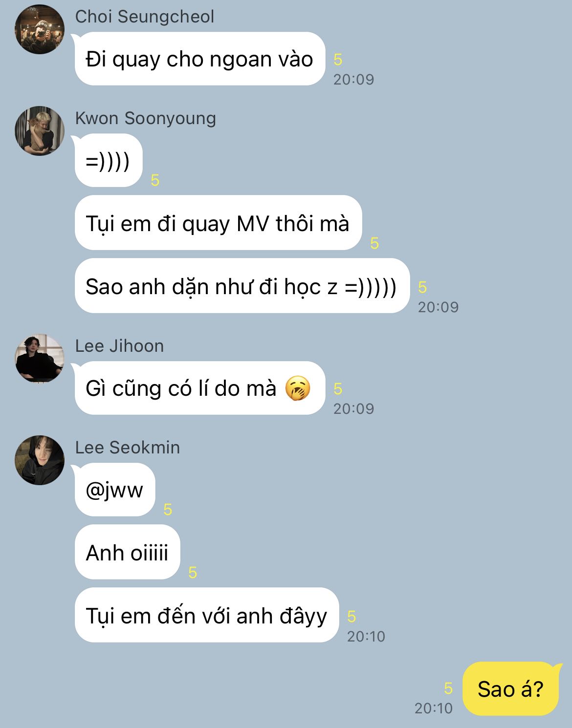Click the Choi Seungcheol sender name

click(x=145, y=17)
